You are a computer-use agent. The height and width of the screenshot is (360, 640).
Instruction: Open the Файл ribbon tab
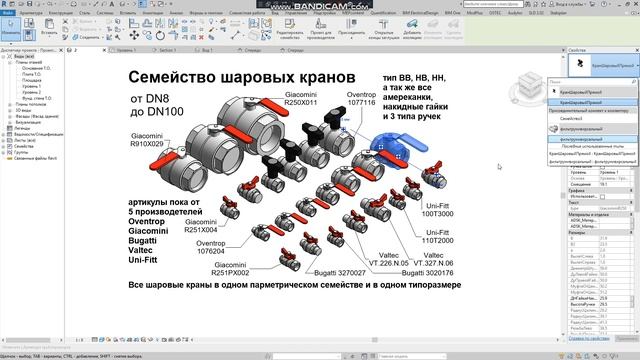coord(8,13)
